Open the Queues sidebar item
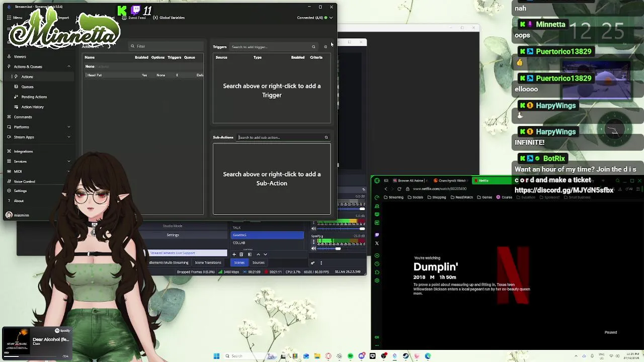Screen dimensions: 644x362 pyautogui.click(x=27, y=86)
